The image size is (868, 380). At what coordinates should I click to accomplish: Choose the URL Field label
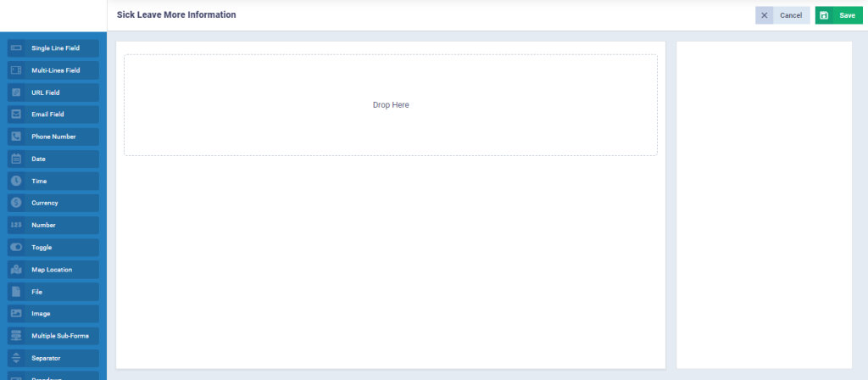point(46,92)
